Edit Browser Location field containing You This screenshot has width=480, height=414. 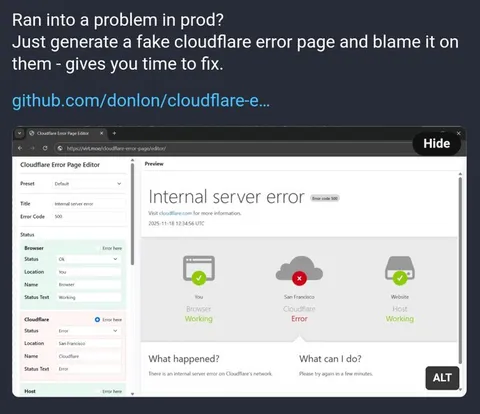(x=89, y=272)
